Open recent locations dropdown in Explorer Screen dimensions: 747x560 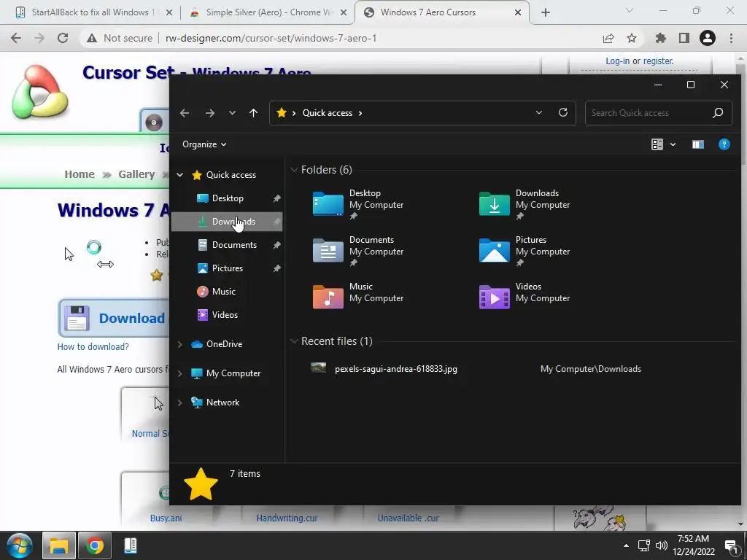pos(232,113)
